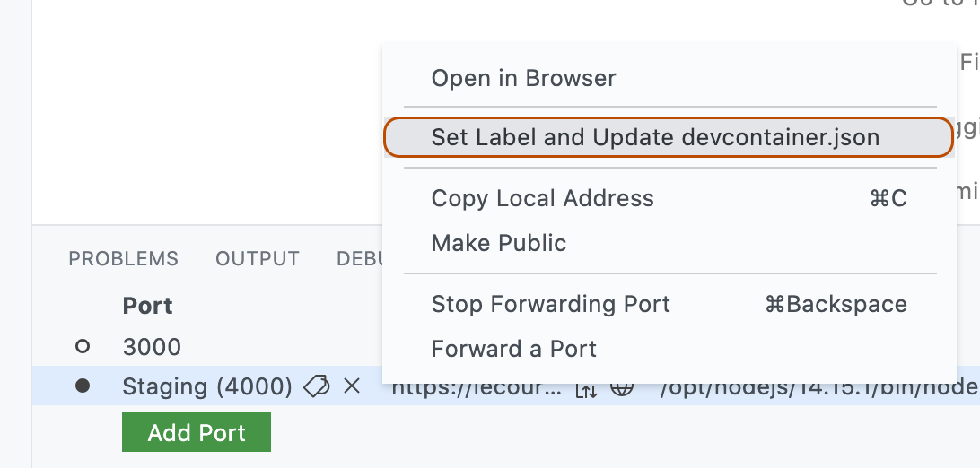This screenshot has height=468, width=980.
Task: Click the filled circle status icon for port 4000
Action: click(x=83, y=386)
